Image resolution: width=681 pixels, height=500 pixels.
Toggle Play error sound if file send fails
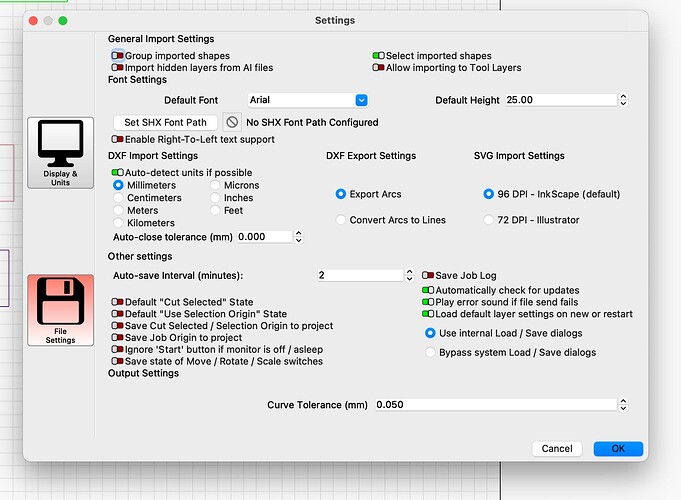tap(428, 301)
